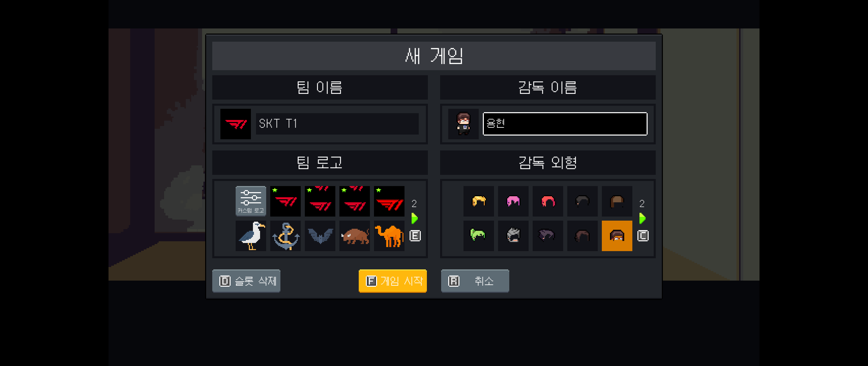
Task: Pick the bat team logo
Action: click(320, 236)
